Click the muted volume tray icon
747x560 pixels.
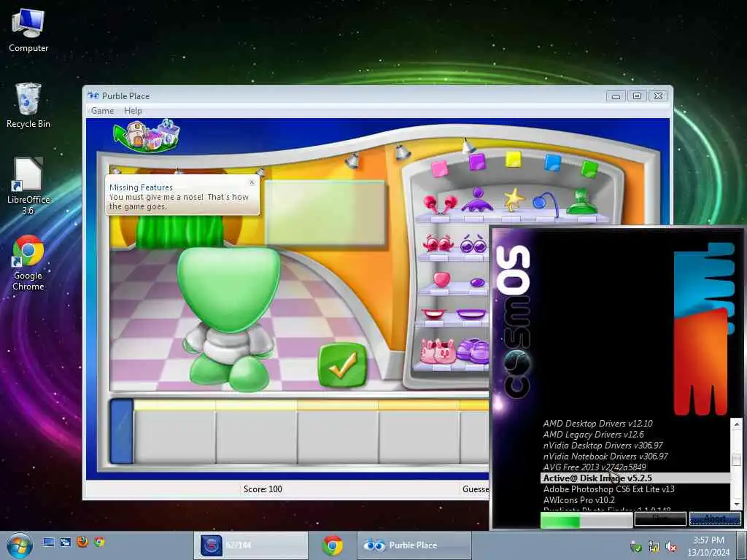[671, 547]
